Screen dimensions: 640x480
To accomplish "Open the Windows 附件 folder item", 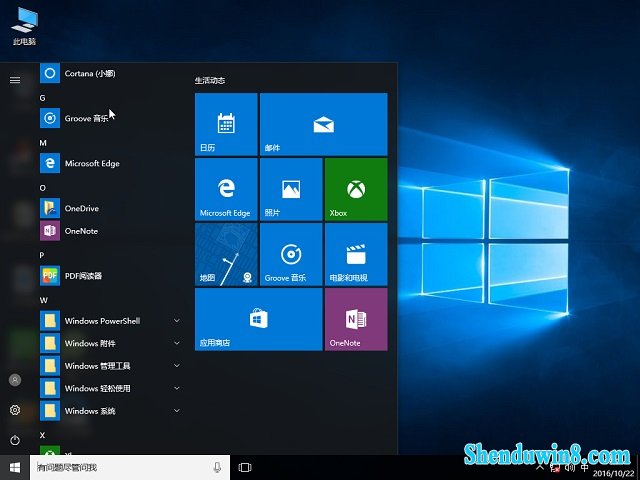I will (x=110, y=343).
